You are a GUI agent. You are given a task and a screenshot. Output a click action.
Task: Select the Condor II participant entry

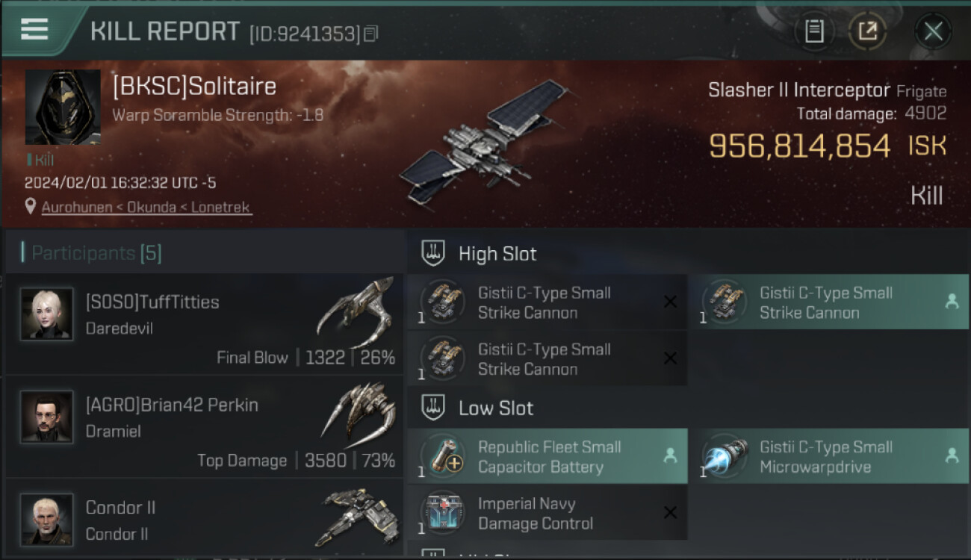(205, 517)
